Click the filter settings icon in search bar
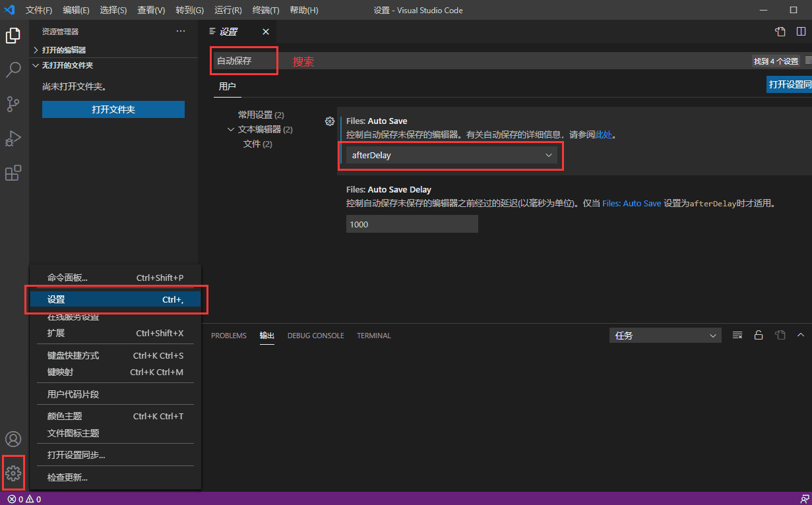 tap(808, 61)
